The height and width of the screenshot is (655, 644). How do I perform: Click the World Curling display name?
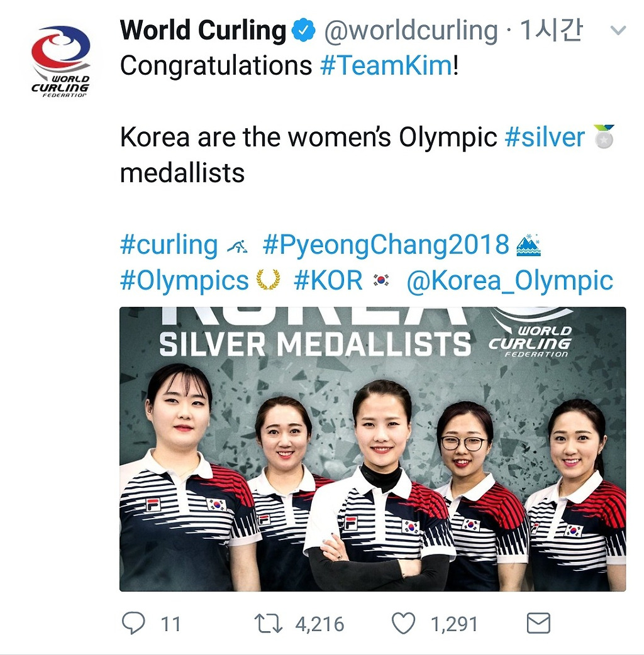tap(203, 30)
